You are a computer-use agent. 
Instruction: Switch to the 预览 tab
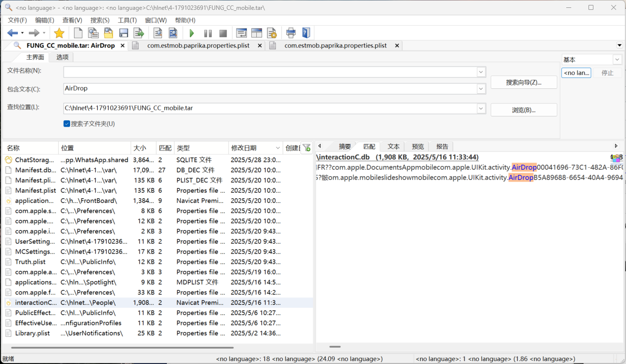tap(418, 146)
